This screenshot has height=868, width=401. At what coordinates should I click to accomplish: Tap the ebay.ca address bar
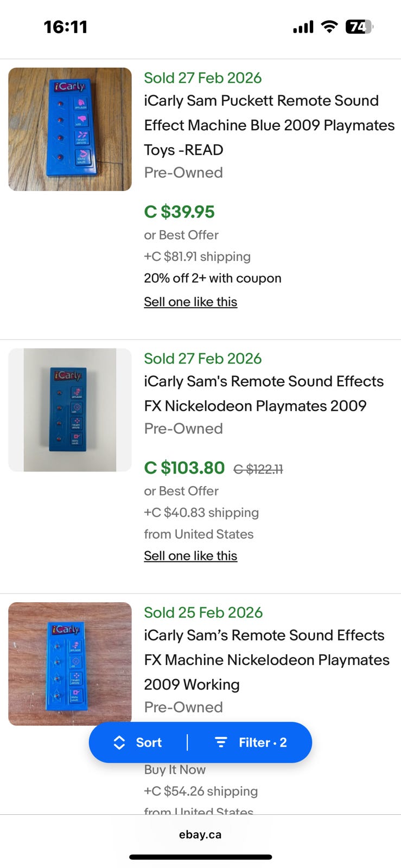[200, 834]
